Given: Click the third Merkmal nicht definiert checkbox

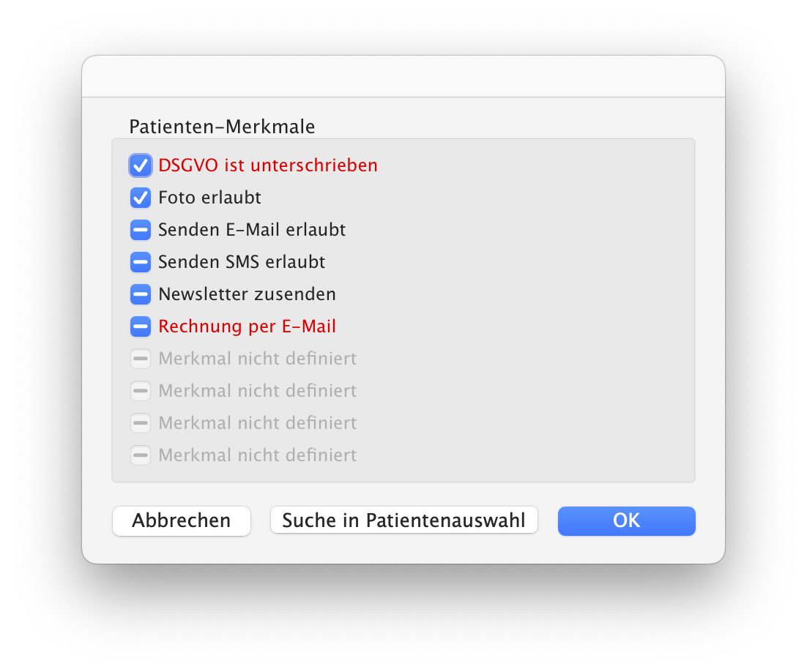Looking at the screenshot, I should pos(141,423).
